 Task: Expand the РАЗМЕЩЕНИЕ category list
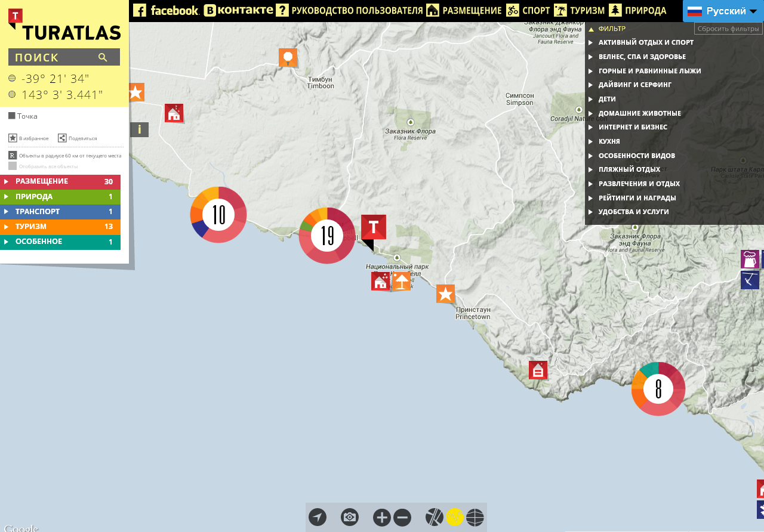click(60, 182)
